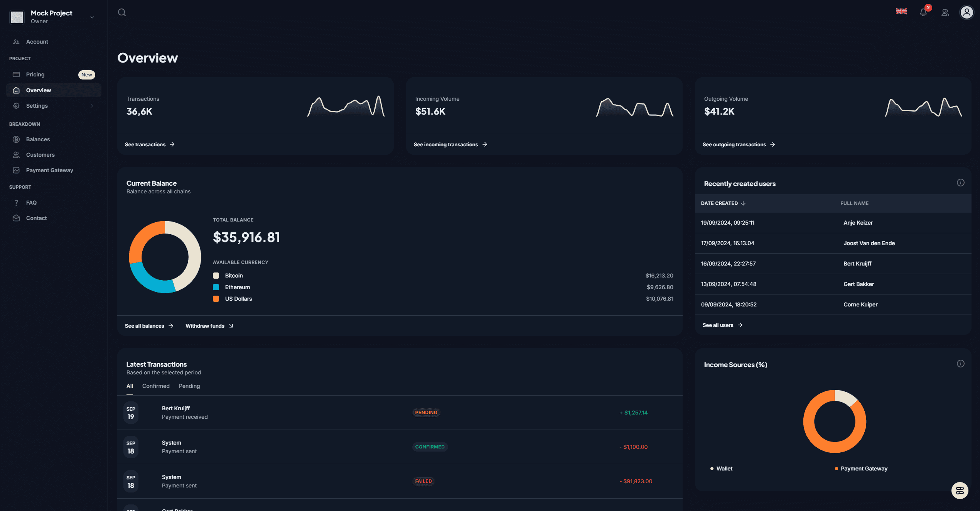Open See incoming transactions link
The image size is (980, 511).
tap(450, 144)
